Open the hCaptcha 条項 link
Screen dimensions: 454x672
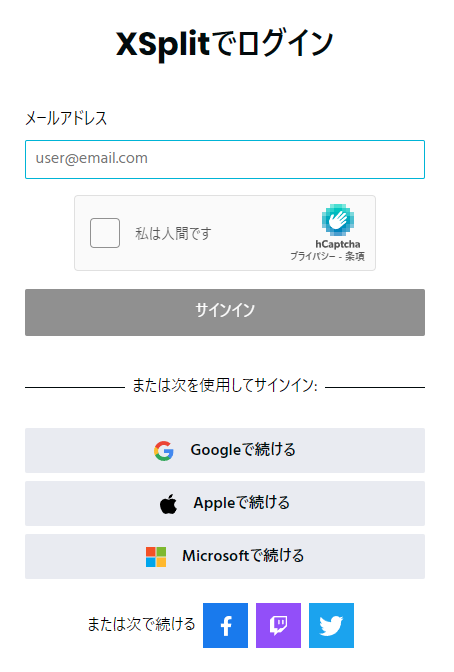pos(355,256)
